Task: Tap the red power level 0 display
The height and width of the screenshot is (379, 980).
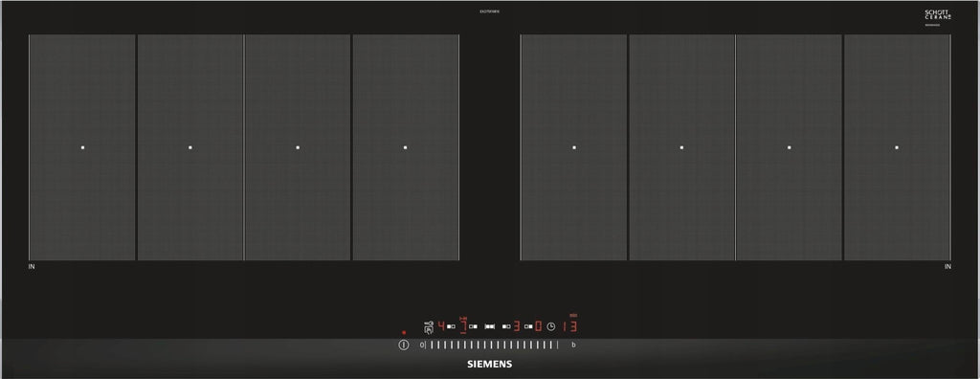Action: pos(538,326)
